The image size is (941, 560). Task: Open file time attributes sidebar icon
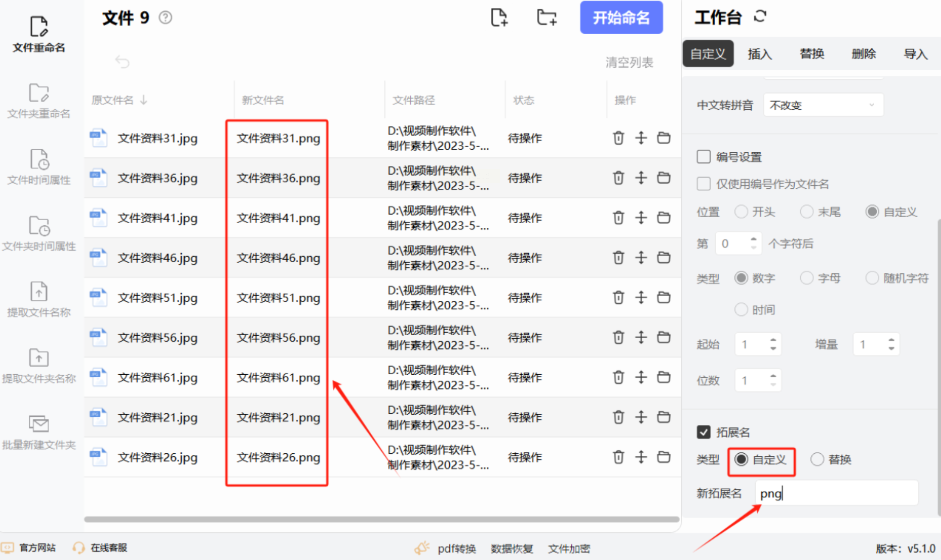coord(39,160)
